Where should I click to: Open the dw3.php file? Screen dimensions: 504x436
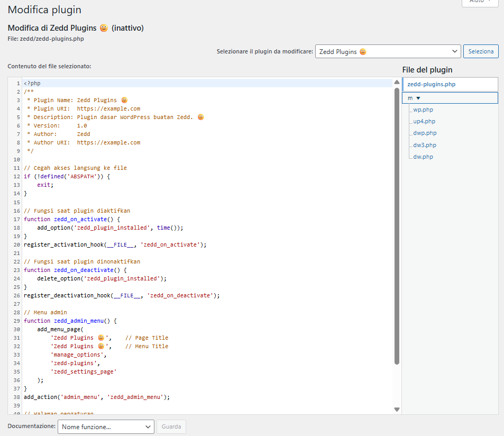(x=425, y=145)
